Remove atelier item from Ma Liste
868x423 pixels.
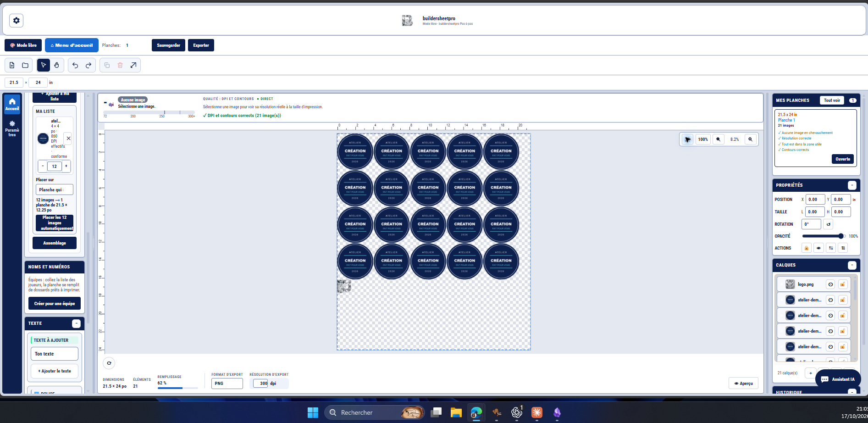(x=68, y=138)
